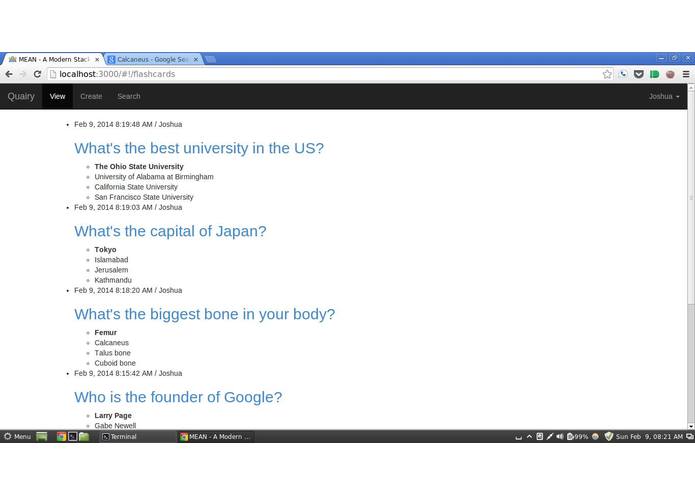Switch to the Calcaneus - Google Search tab
This screenshot has width=695, height=494.
click(x=153, y=59)
